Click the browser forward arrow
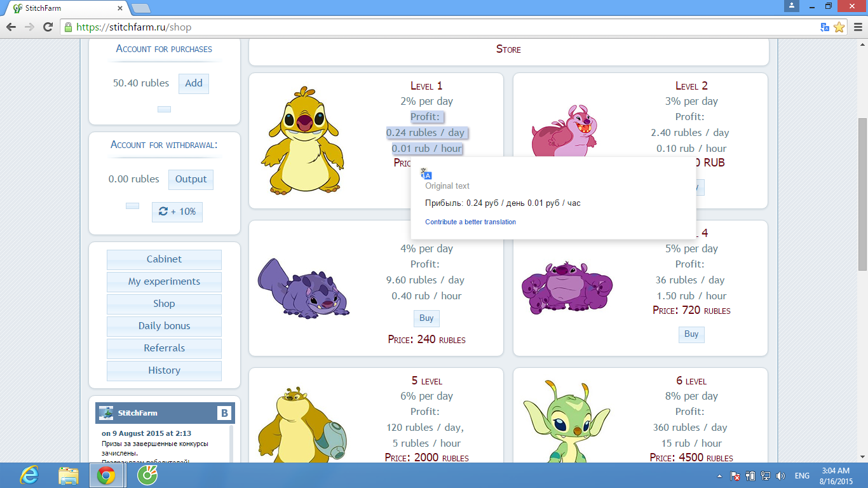The height and width of the screenshot is (488, 868). pyautogui.click(x=29, y=27)
